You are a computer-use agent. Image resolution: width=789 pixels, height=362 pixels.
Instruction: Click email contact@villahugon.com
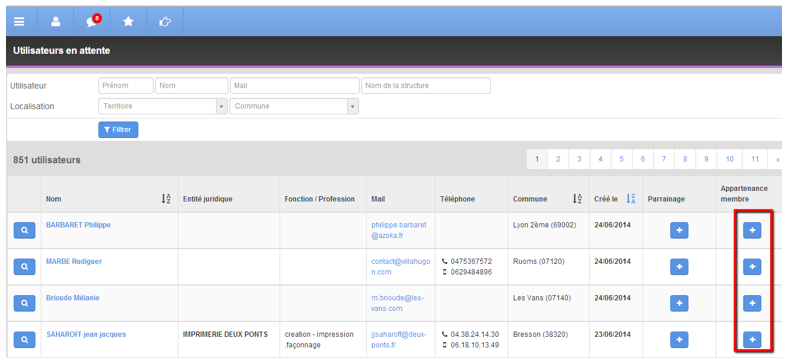point(401,267)
